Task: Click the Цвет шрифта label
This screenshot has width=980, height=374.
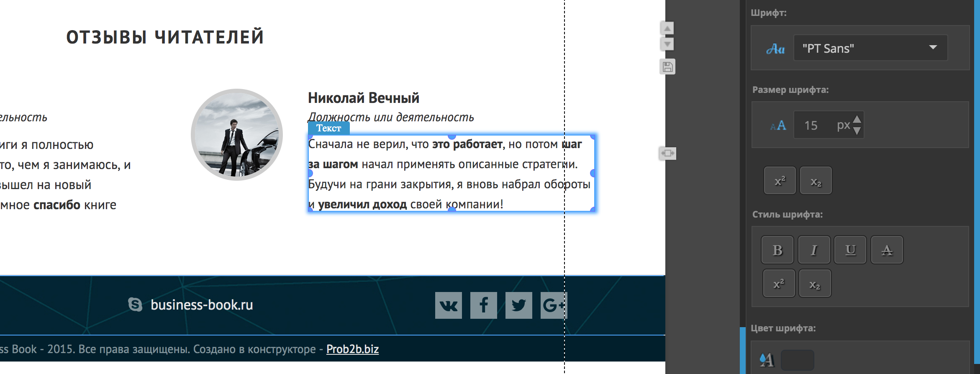Action: 783,328
